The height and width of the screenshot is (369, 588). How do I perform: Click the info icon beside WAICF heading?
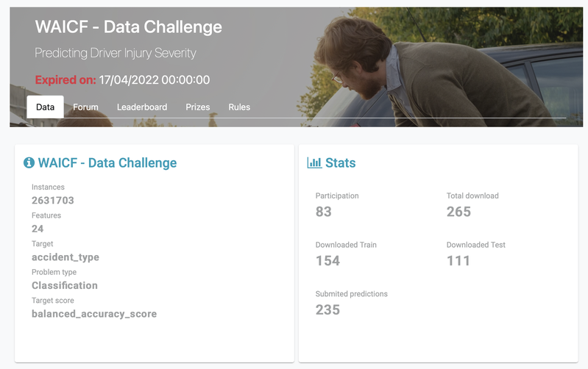pos(29,162)
